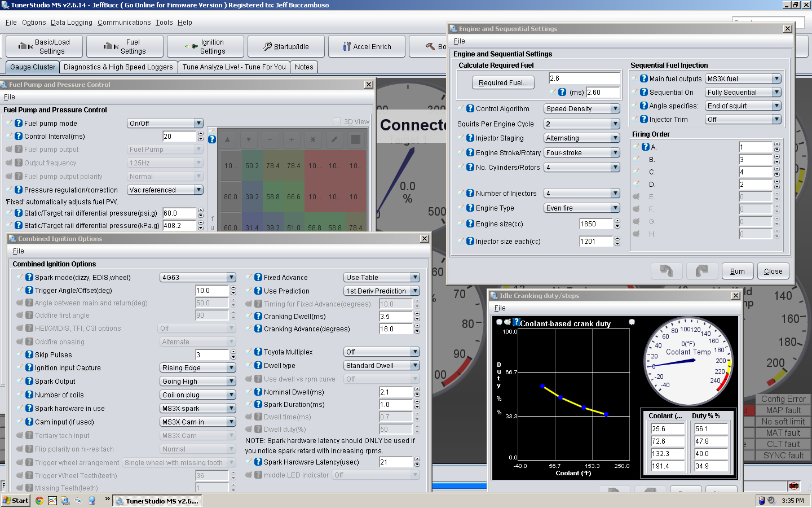Open the Data Logging menu
The height and width of the screenshot is (508, 812).
tap(71, 23)
